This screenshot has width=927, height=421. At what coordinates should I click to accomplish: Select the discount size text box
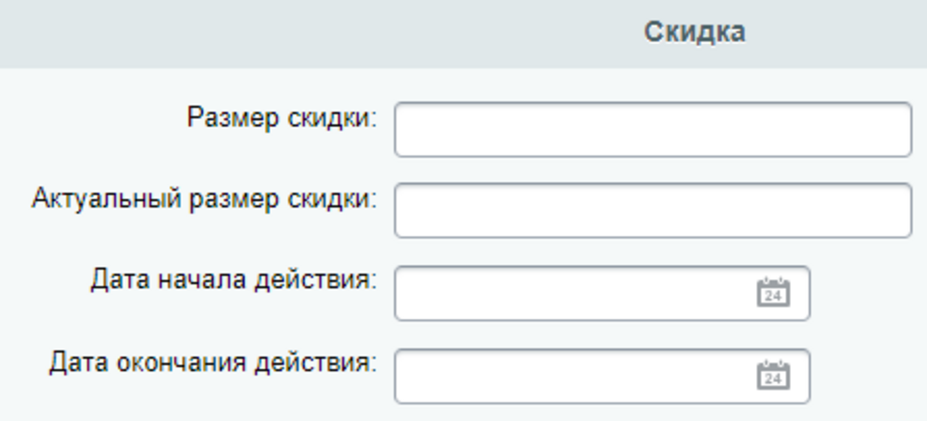tap(652, 130)
